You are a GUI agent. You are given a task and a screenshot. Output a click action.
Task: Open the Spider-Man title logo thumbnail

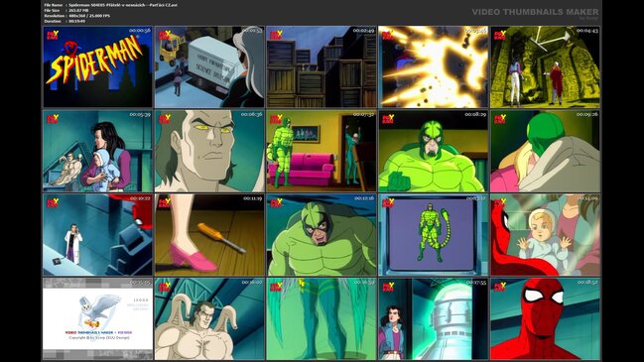tap(98, 66)
